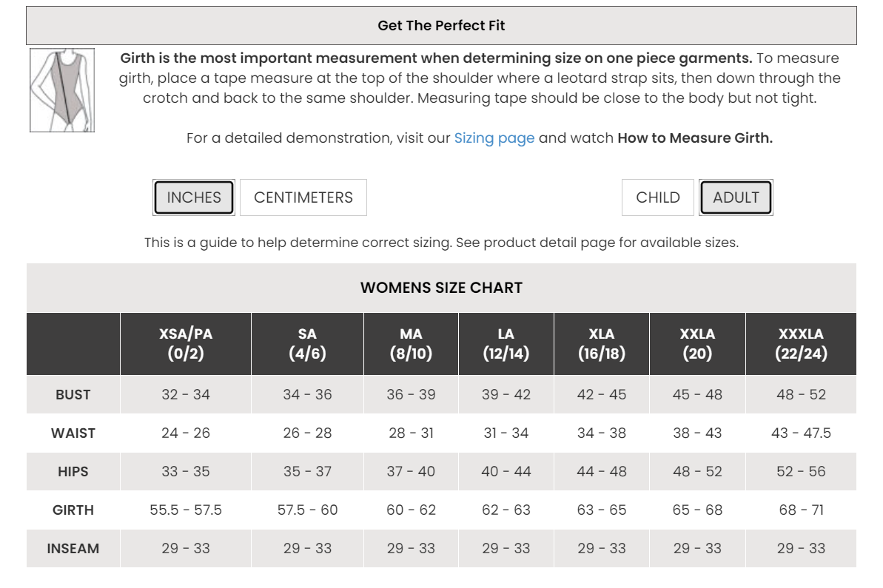Select the XSA/PA (0/2) column header
Screen dimensions: 883x588
[x=186, y=344]
